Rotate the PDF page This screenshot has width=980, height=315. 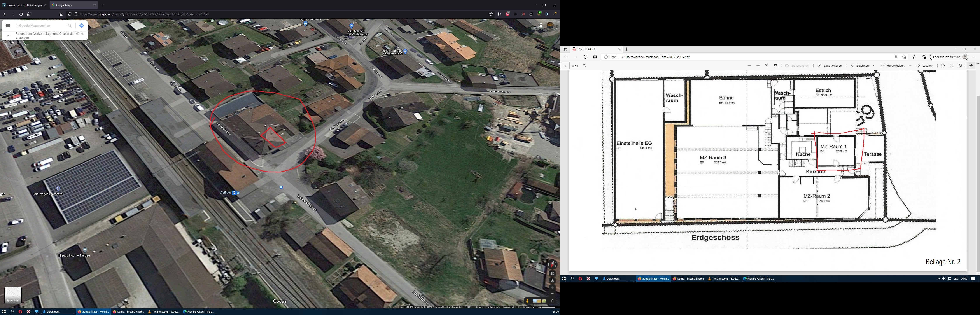pos(766,66)
